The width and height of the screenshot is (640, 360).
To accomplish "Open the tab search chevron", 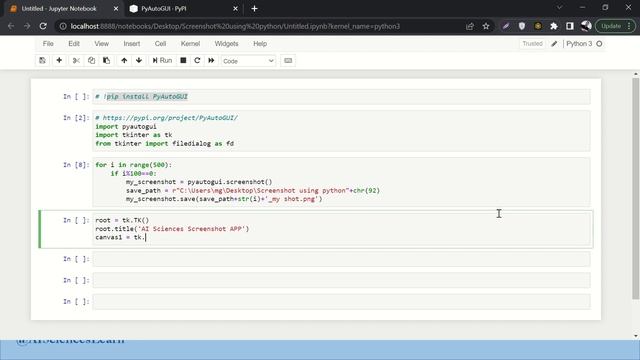I will tap(560, 7).
